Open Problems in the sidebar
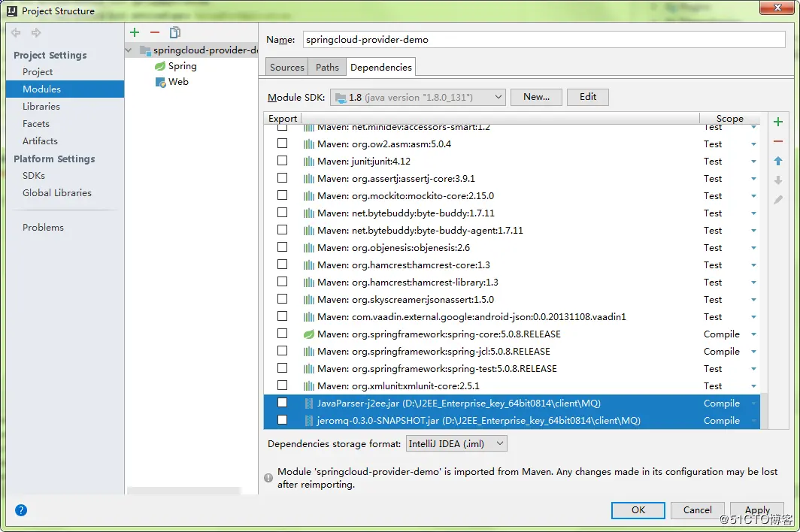This screenshot has height=532, width=800. (44, 228)
